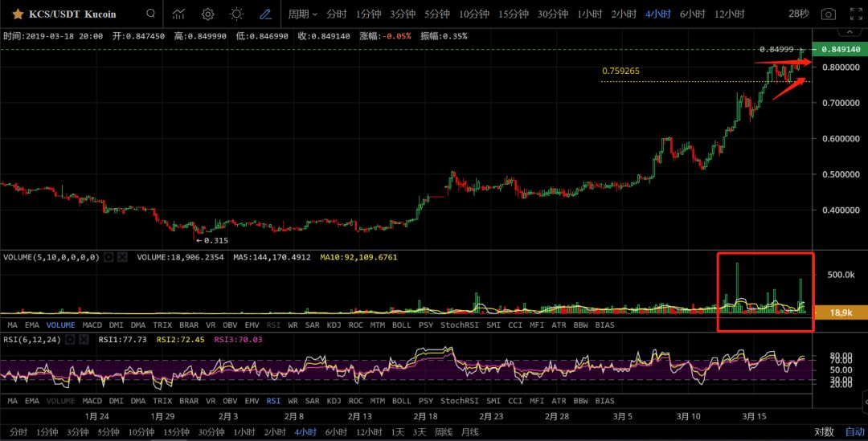Choose 月线 in the bottom period bar
868x441 pixels.
(x=469, y=432)
